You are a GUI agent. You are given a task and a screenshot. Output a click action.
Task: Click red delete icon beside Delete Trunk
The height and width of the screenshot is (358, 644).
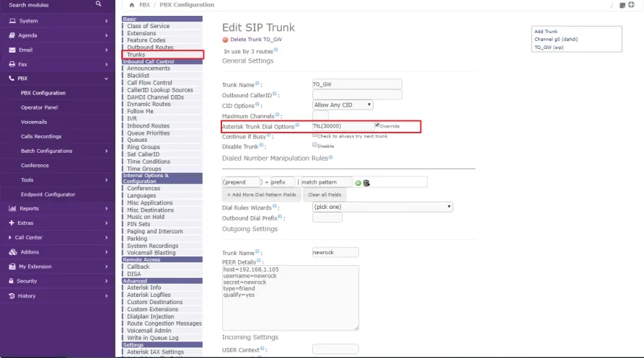[x=225, y=40]
